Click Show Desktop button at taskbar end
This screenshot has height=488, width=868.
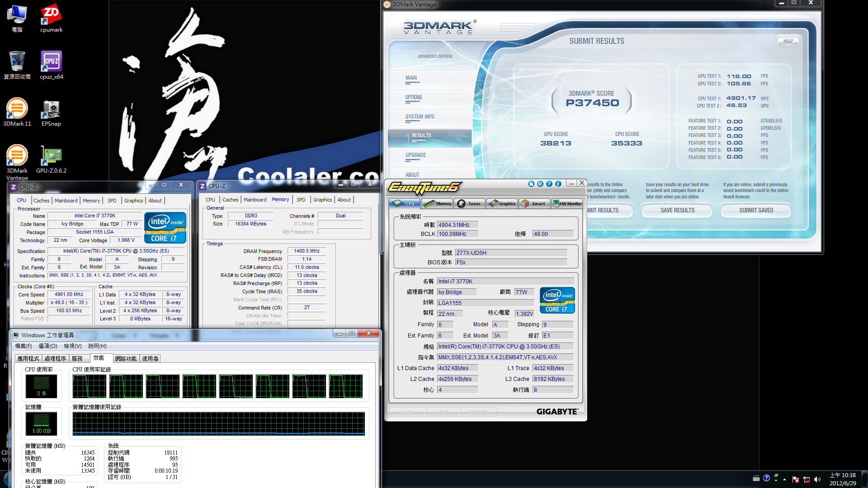(865, 479)
